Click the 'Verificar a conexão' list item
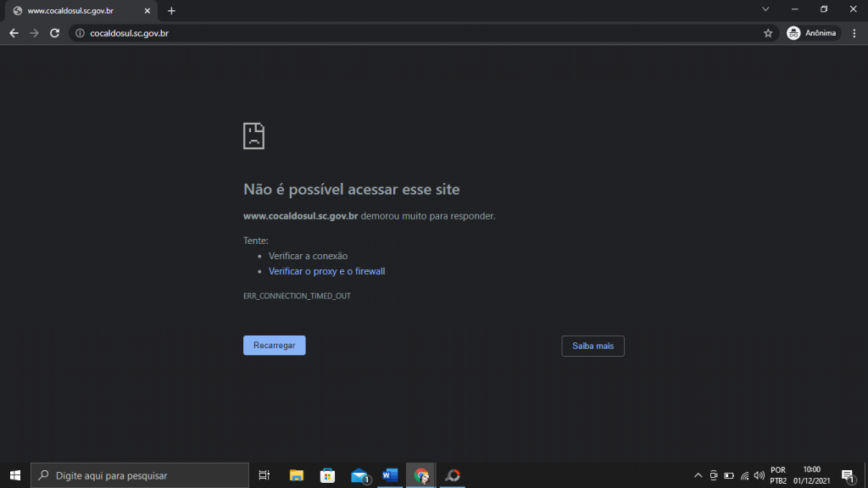 pos(308,256)
